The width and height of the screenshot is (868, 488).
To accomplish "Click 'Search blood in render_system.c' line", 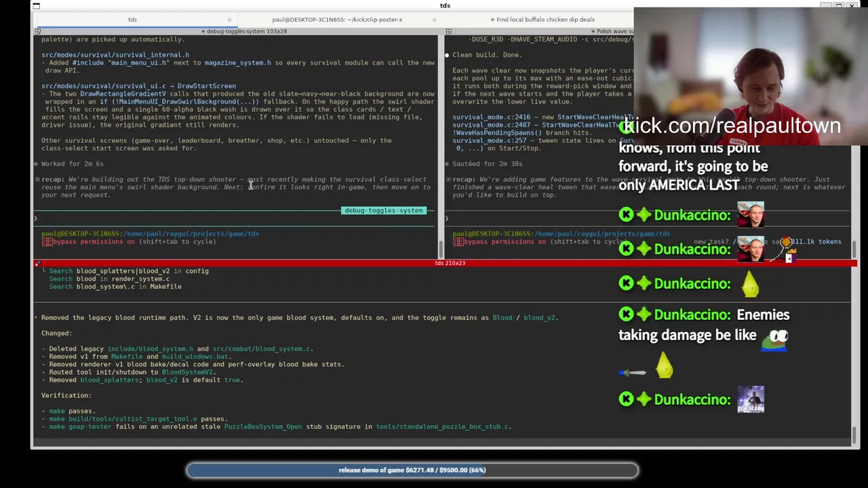I will 109,279.
